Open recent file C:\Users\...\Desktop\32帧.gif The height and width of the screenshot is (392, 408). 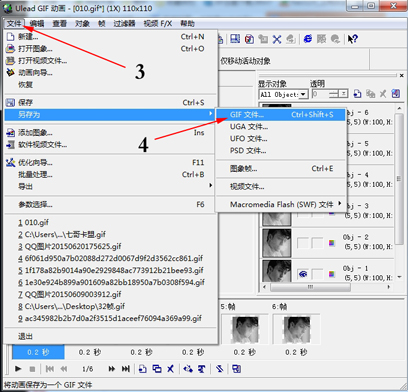[72, 307]
